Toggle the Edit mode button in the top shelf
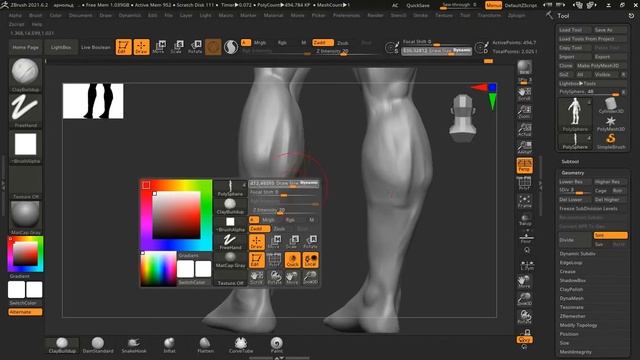Viewport: 640px width, 360px height. [x=123, y=47]
